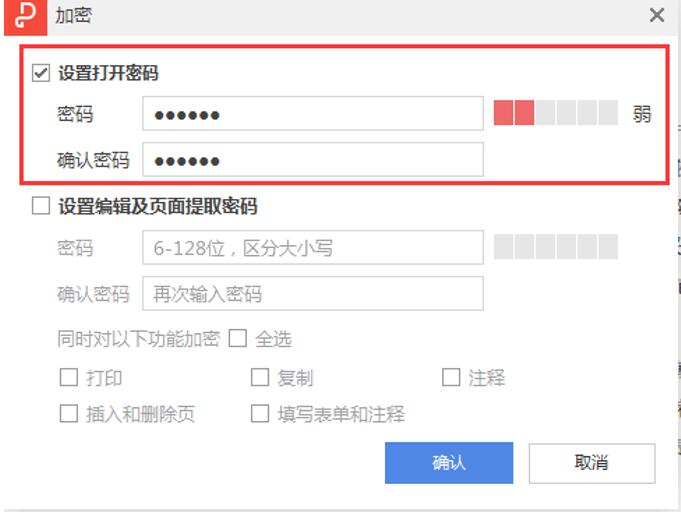Click the blue 确认 button
This screenshot has width=681, height=512.
pyautogui.click(x=449, y=463)
